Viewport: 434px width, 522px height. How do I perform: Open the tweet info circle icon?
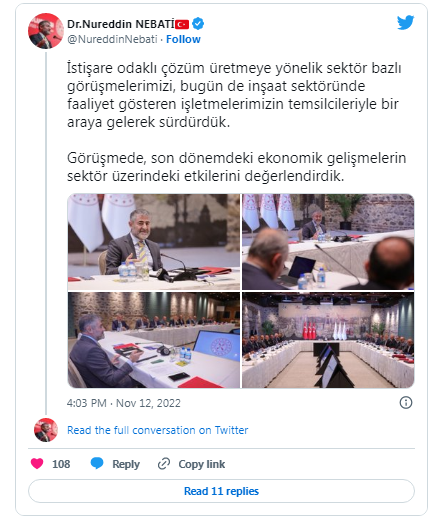coord(406,403)
